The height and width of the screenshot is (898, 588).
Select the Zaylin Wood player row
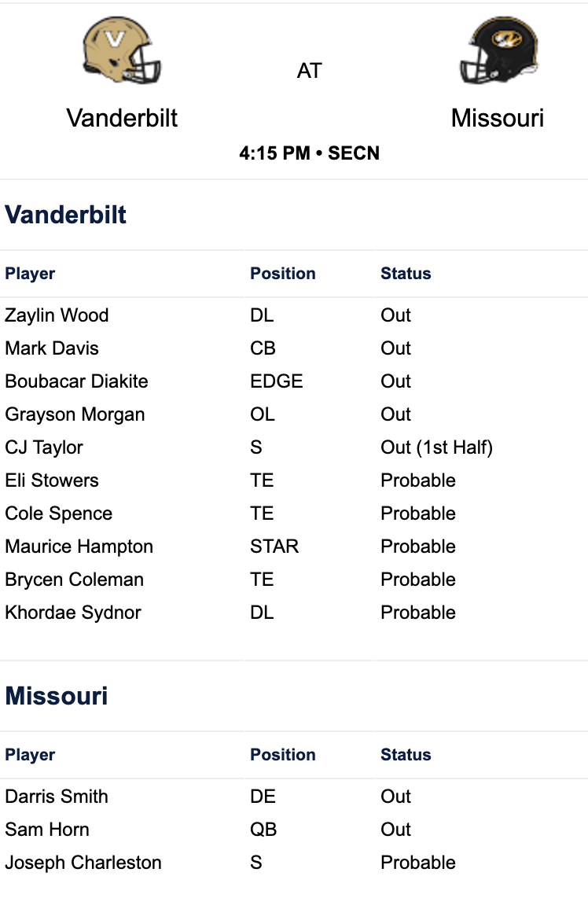[294, 315]
